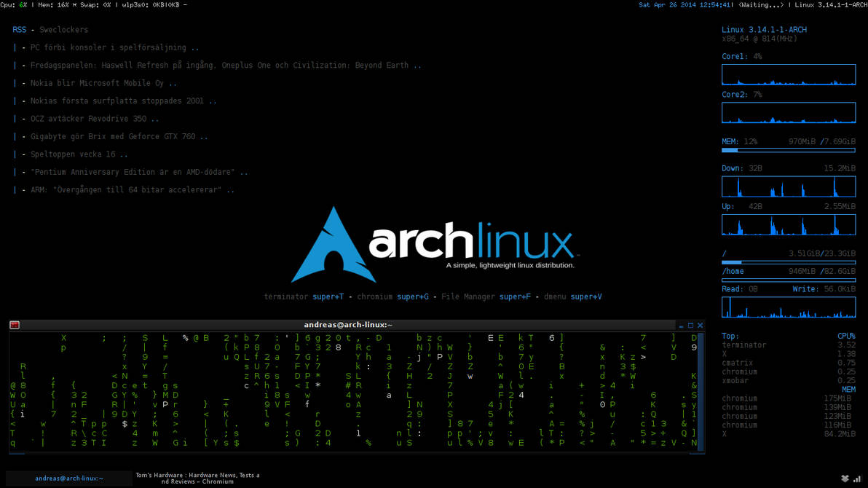
Task: Click the Dropbox icon in the system tray
Action: click(x=844, y=479)
